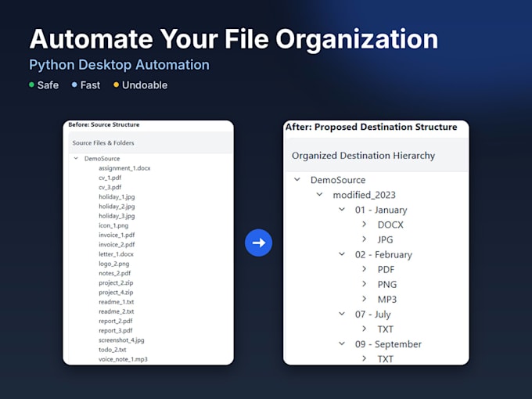The height and width of the screenshot is (399, 532).
Task: Click the DemoSource label in source tree
Action: [x=102, y=159]
